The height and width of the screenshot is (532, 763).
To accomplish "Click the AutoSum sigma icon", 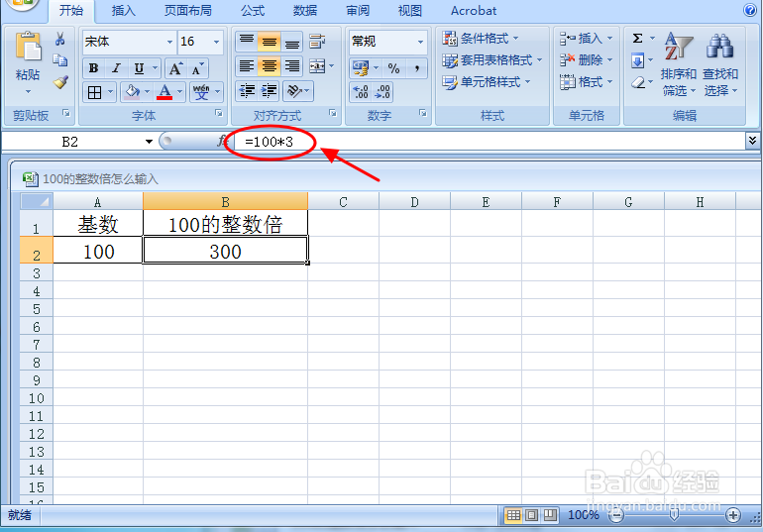I will click(x=637, y=39).
